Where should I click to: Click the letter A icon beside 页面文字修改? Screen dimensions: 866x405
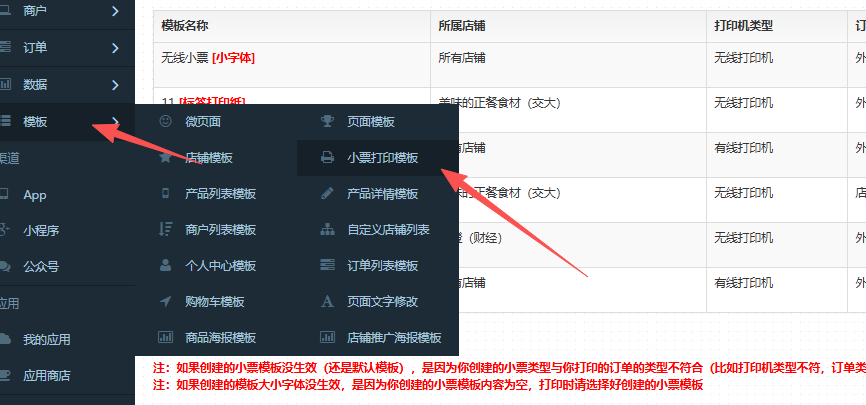pos(327,301)
